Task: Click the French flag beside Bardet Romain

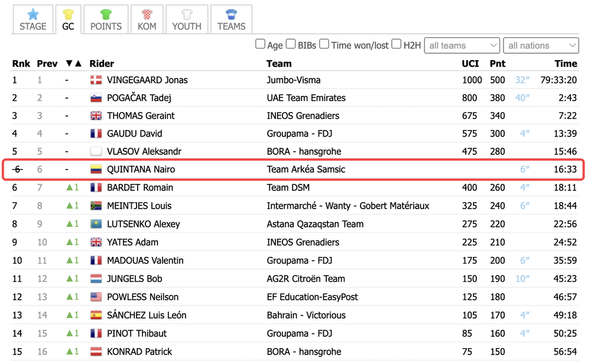Action: (x=96, y=187)
